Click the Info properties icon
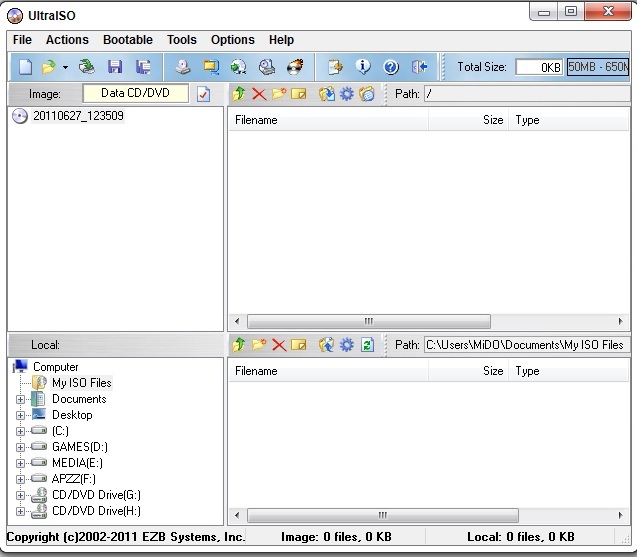The height and width of the screenshot is (557, 637). 363,67
